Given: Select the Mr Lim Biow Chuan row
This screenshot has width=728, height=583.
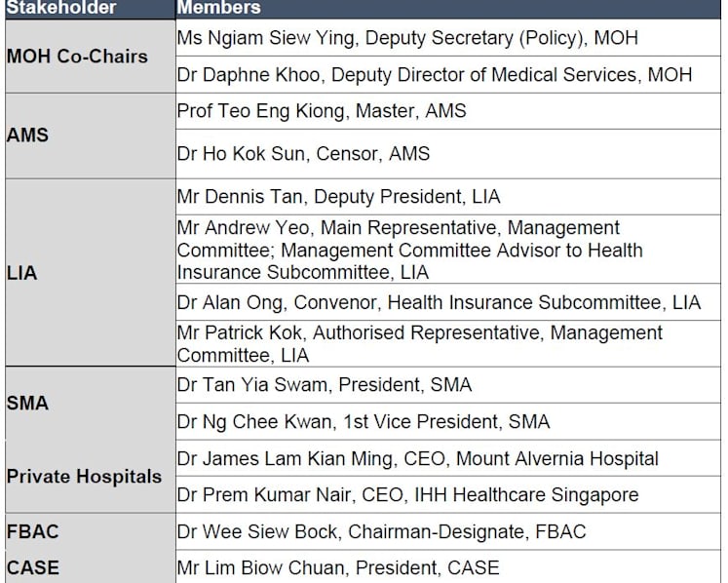Looking at the screenshot, I should pyautogui.click(x=448, y=567).
